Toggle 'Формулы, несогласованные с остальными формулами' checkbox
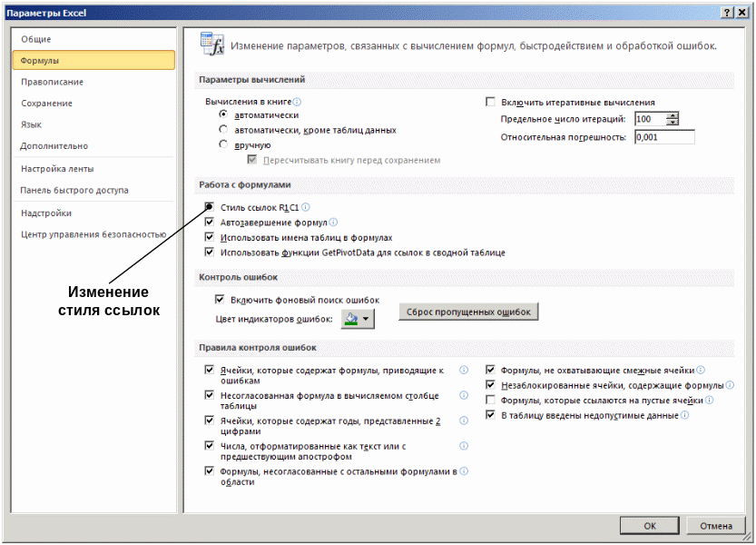756x545 pixels. coord(210,471)
